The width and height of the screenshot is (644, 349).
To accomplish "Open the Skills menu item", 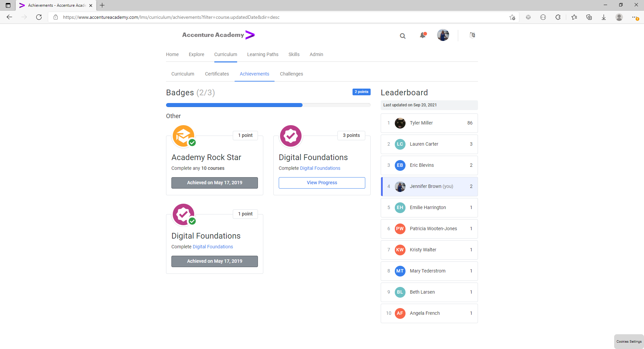I will (294, 54).
